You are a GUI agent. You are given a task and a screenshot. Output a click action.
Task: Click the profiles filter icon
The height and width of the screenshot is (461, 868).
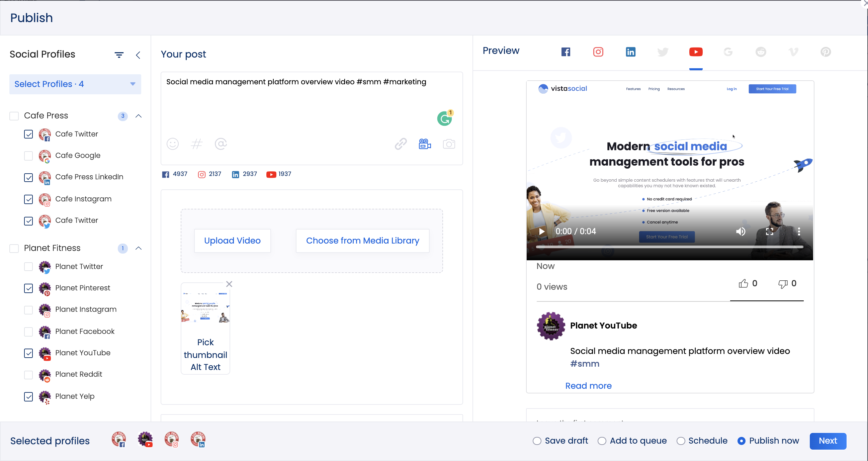(119, 55)
